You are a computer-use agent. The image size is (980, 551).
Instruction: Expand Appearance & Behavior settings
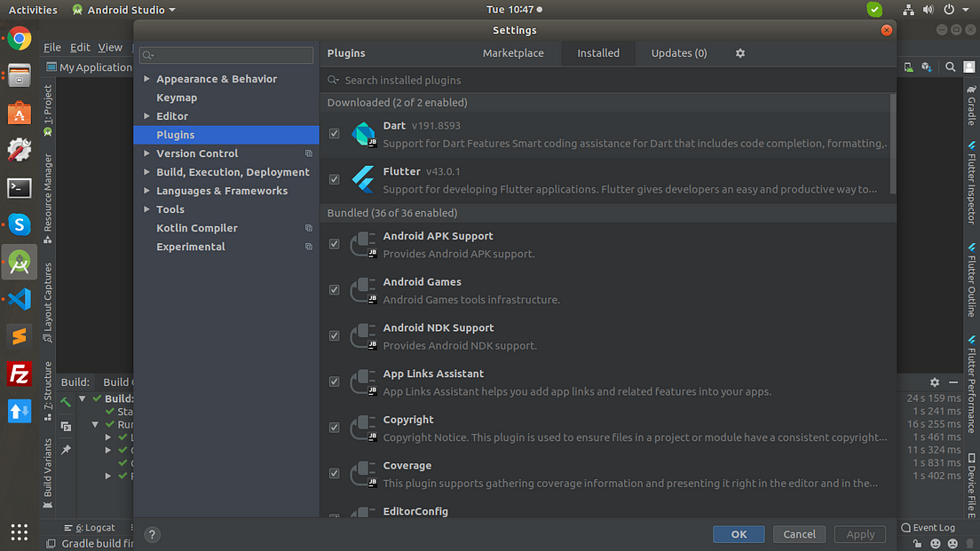click(146, 79)
